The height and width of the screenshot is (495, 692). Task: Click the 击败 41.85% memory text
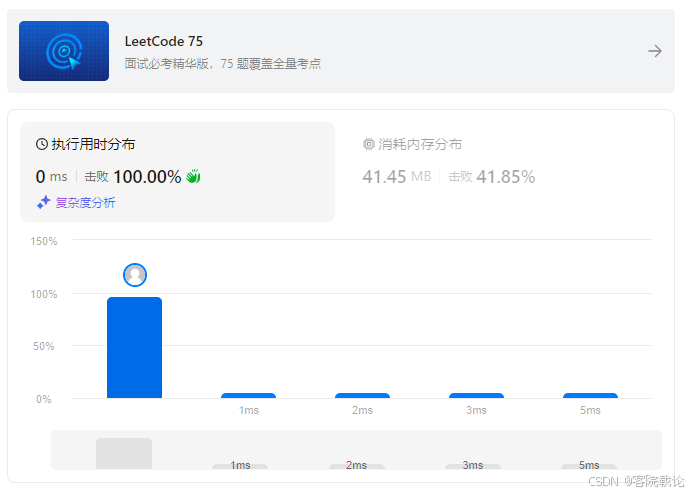coord(492,177)
